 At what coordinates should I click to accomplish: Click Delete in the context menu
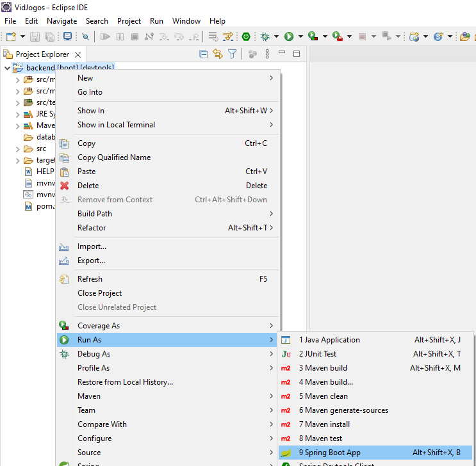coord(168,186)
